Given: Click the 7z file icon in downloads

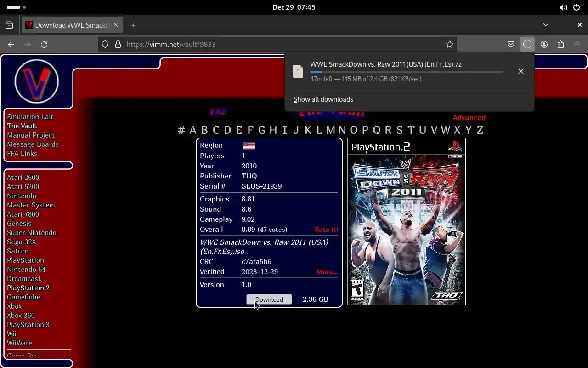Looking at the screenshot, I should pyautogui.click(x=298, y=71).
